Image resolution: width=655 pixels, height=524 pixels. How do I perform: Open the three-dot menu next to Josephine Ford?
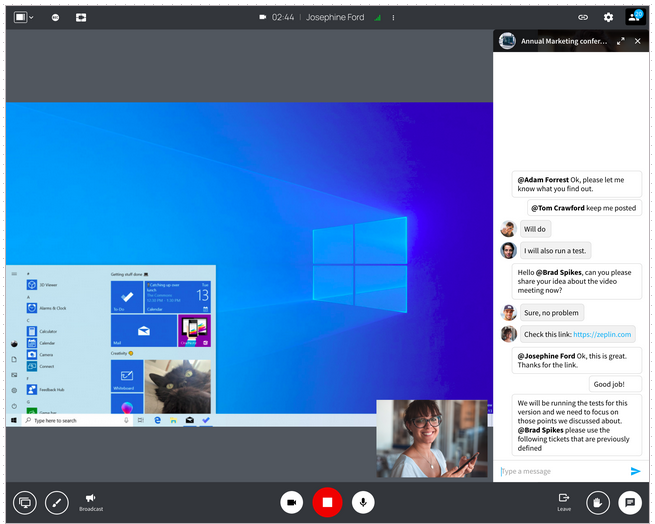tap(393, 18)
